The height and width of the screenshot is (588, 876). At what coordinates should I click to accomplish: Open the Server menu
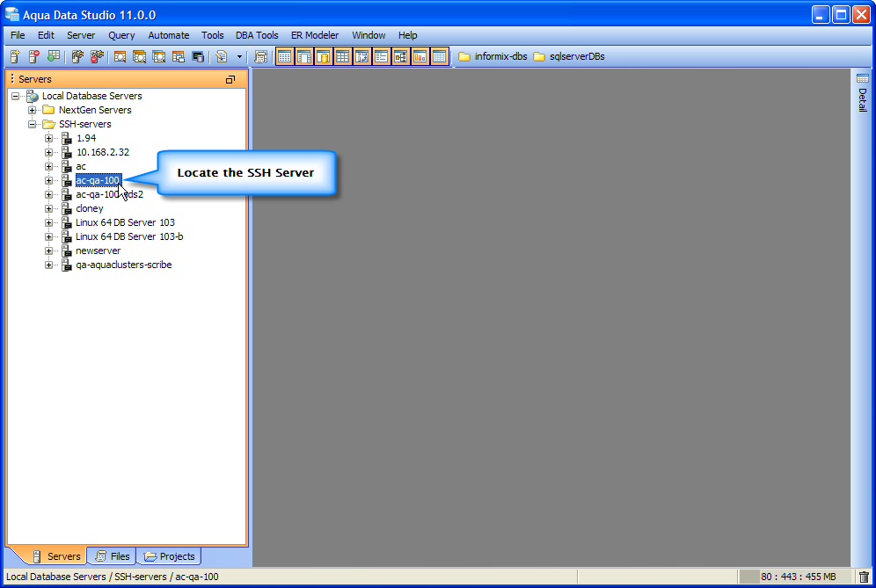point(81,35)
